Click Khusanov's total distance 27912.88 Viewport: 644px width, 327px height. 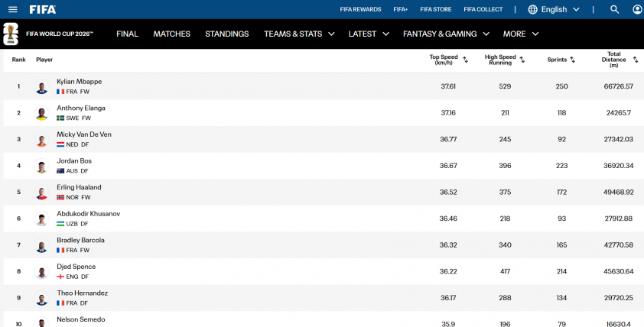619,219
